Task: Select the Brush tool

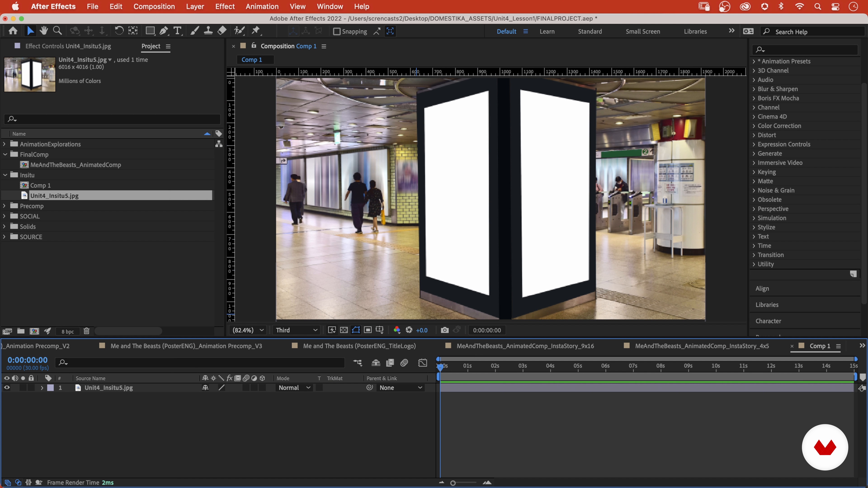Action: [x=194, y=31]
